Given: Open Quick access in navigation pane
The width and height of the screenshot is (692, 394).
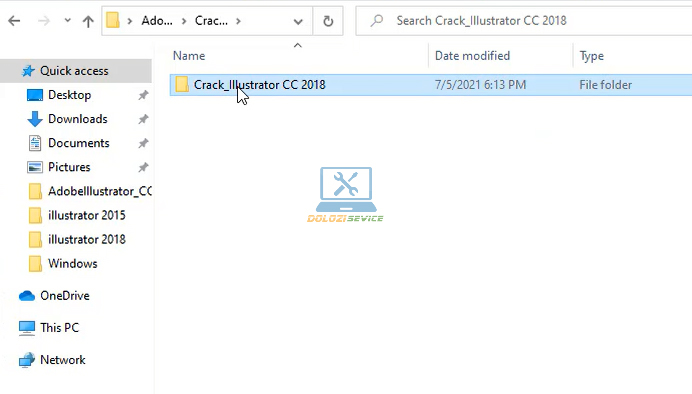Looking at the screenshot, I should [74, 71].
